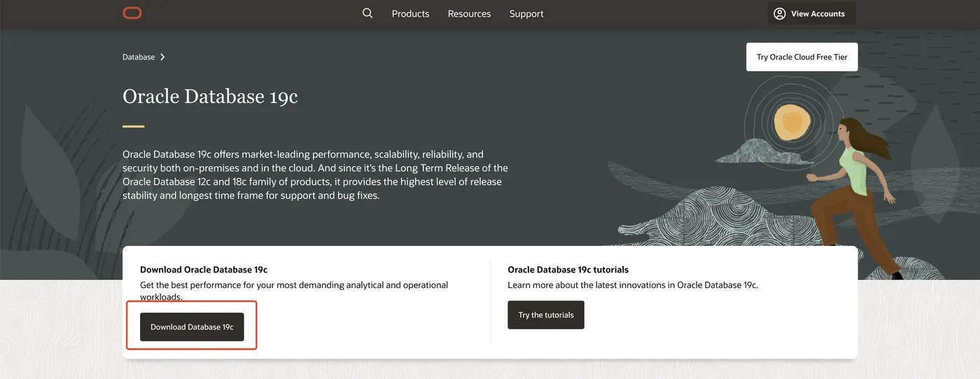Click the View Accounts button
The width and height of the screenshot is (980, 379).
811,13
